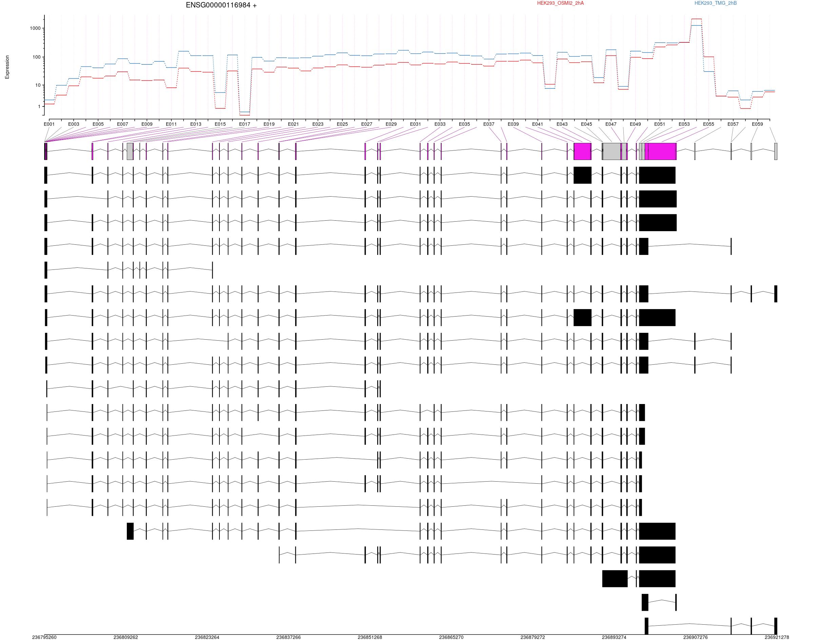The height and width of the screenshot is (644, 814).
Task: Click exon label E043
Action: [562, 124]
